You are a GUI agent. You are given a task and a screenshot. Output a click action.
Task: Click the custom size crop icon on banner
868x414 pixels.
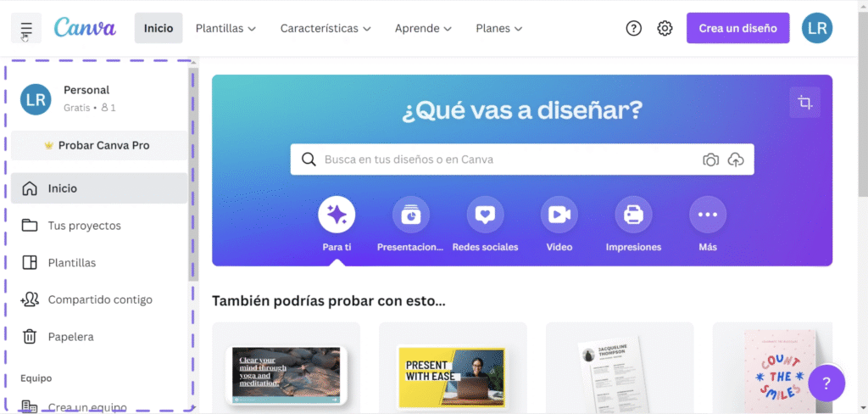point(804,103)
